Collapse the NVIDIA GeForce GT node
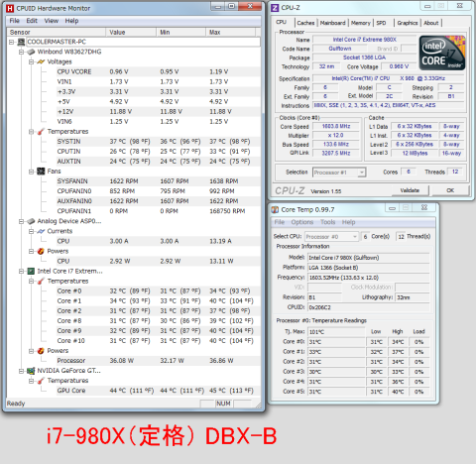This screenshot has height=464, width=476. [x=22, y=371]
